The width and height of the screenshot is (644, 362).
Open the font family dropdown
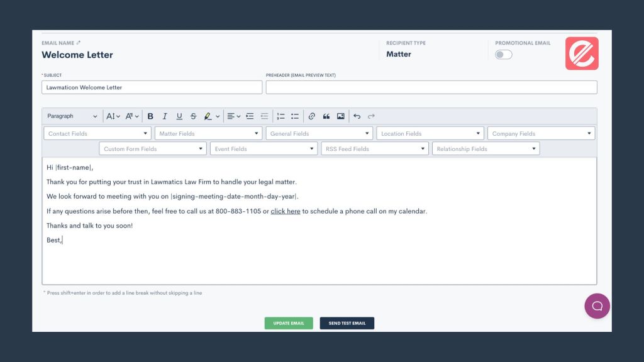click(x=132, y=116)
